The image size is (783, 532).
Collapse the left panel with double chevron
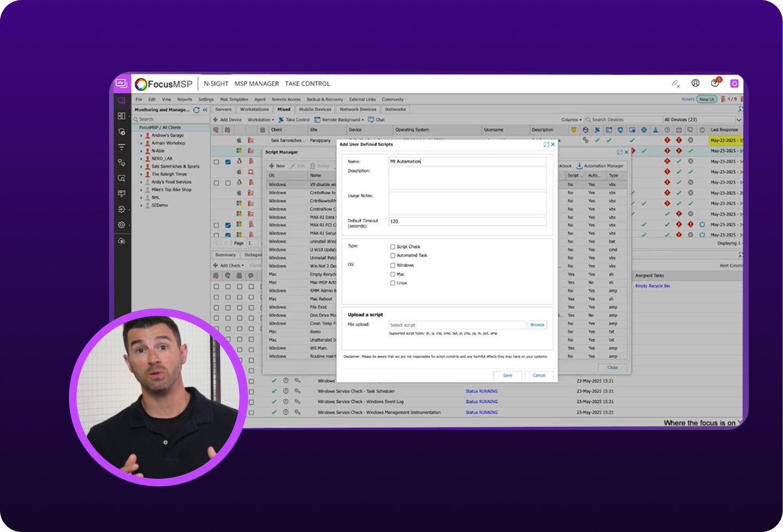[205, 110]
